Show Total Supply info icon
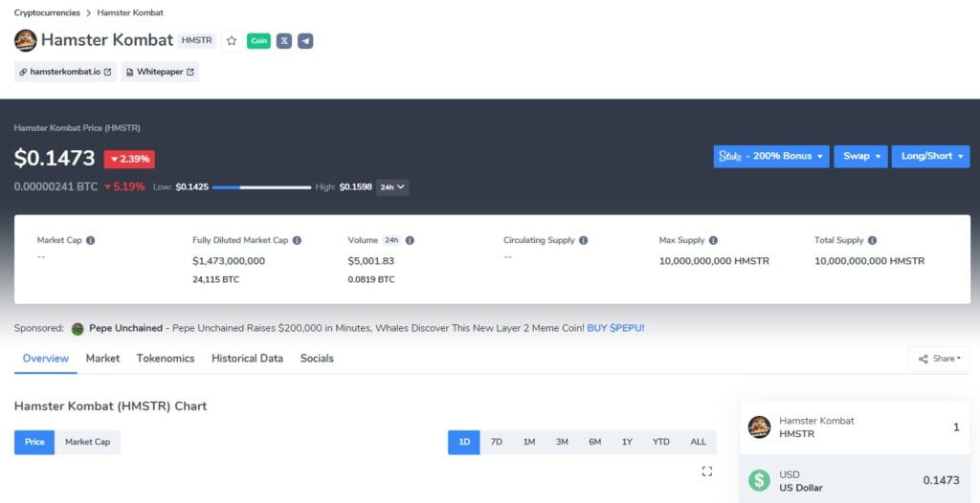Viewport: 980px width, 503px height. 872,240
